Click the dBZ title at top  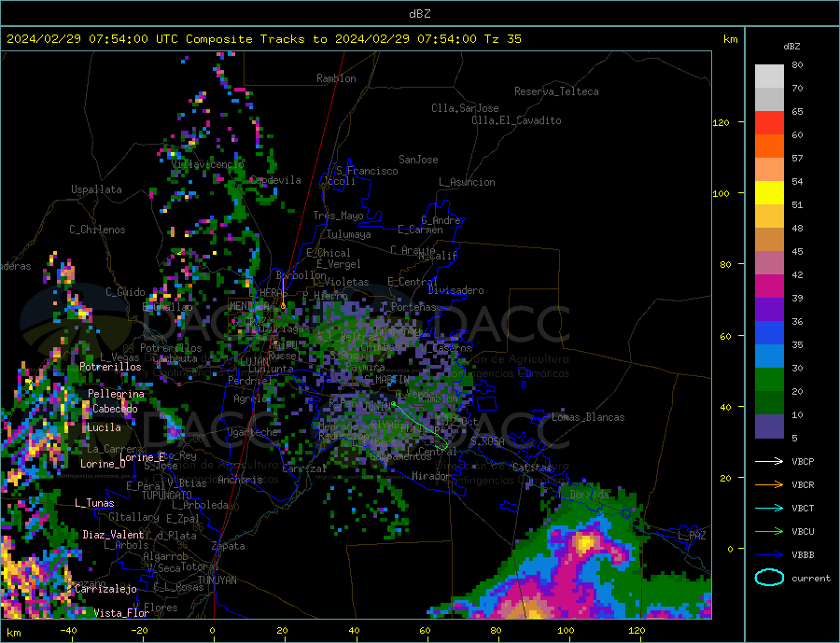click(x=419, y=14)
